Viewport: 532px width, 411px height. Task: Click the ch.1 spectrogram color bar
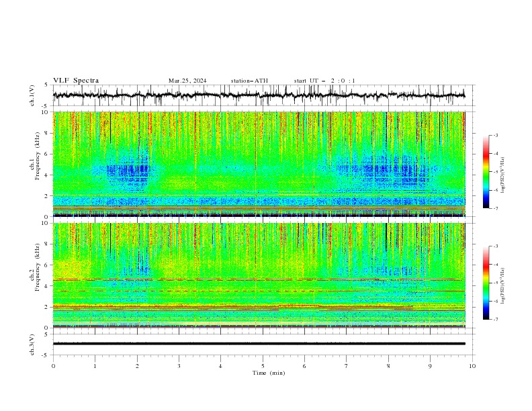pos(486,171)
